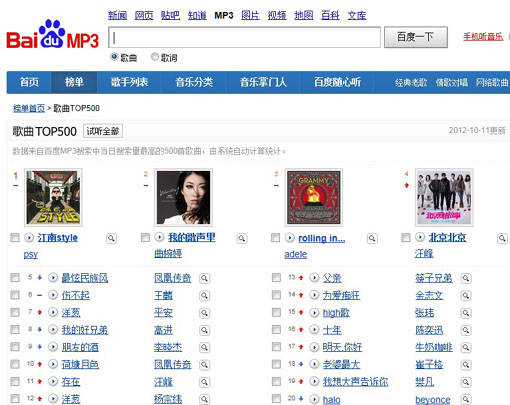
Task: Open the 音乐掌门人 navigation tab
Action: (263, 82)
